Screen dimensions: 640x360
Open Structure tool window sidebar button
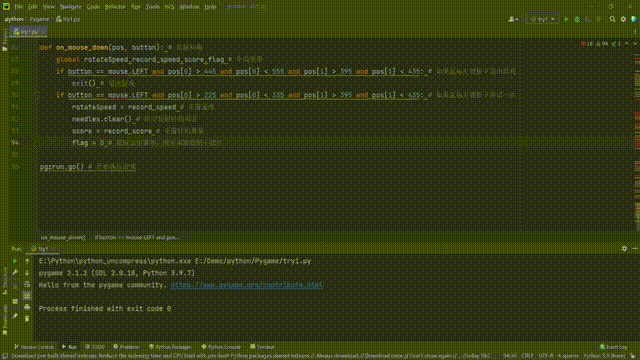(x=4, y=282)
